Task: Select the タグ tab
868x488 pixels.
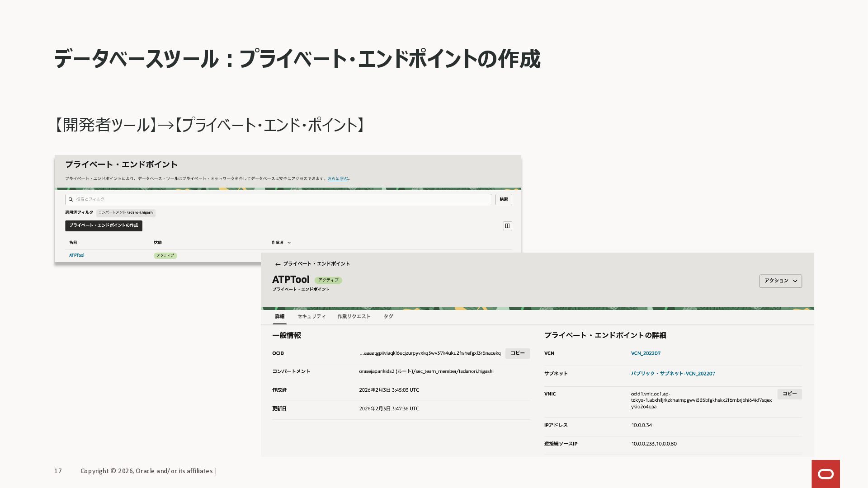Action: [388, 316]
